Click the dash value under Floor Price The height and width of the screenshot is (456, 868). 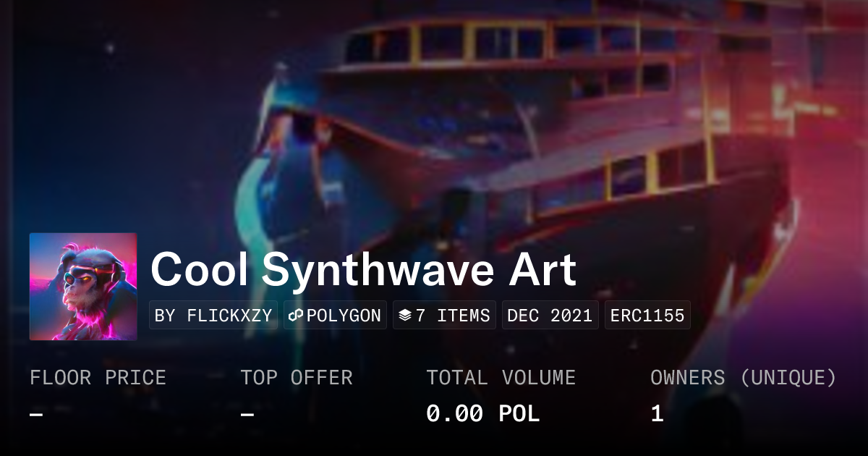(x=36, y=415)
